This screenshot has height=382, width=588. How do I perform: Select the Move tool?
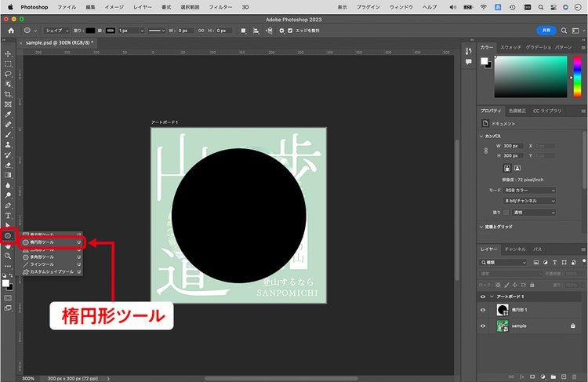pyautogui.click(x=8, y=53)
